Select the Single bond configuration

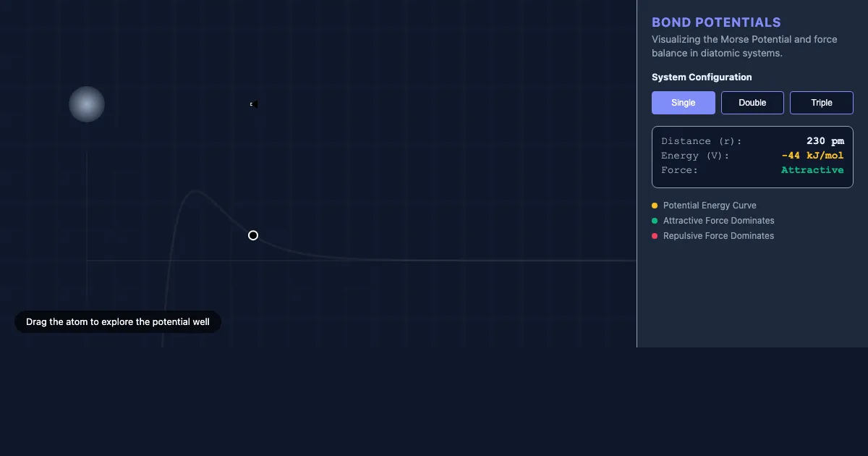(684, 103)
